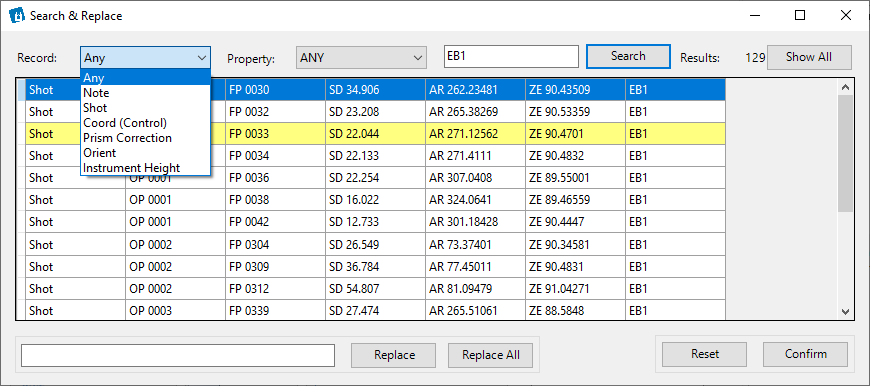
Task: Open the Record dropdown showing Any
Action: (x=145, y=58)
